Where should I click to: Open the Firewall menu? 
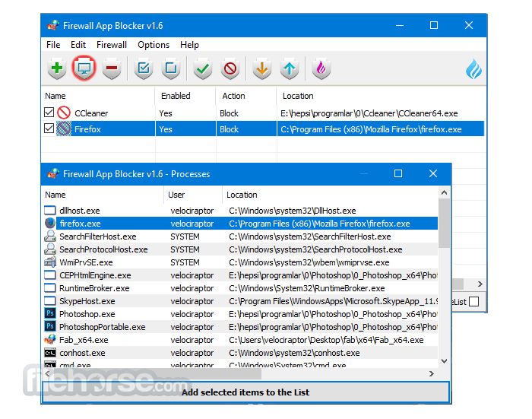[112, 45]
